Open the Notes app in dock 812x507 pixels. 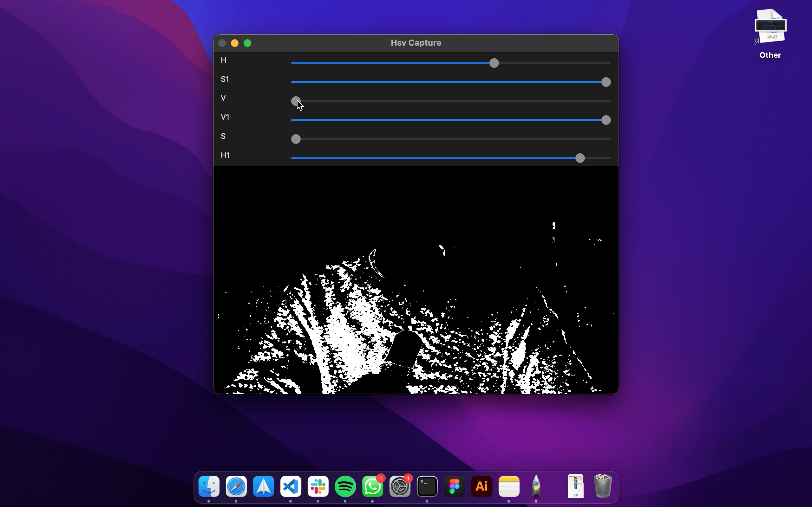[509, 486]
